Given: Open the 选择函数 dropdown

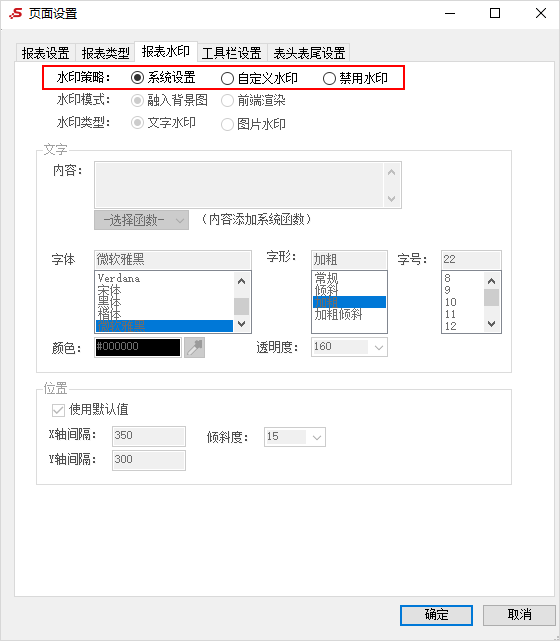Looking at the screenshot, I should tap(141, 220).
